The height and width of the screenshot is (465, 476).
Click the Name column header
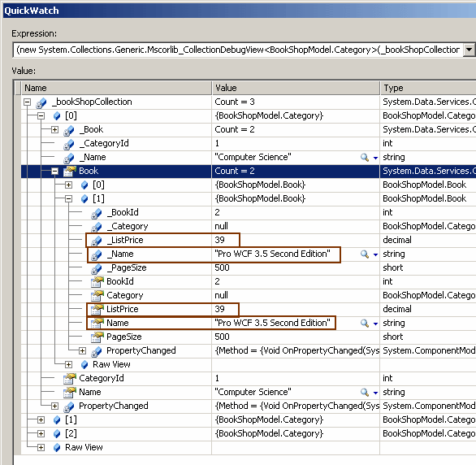(117, 88)
